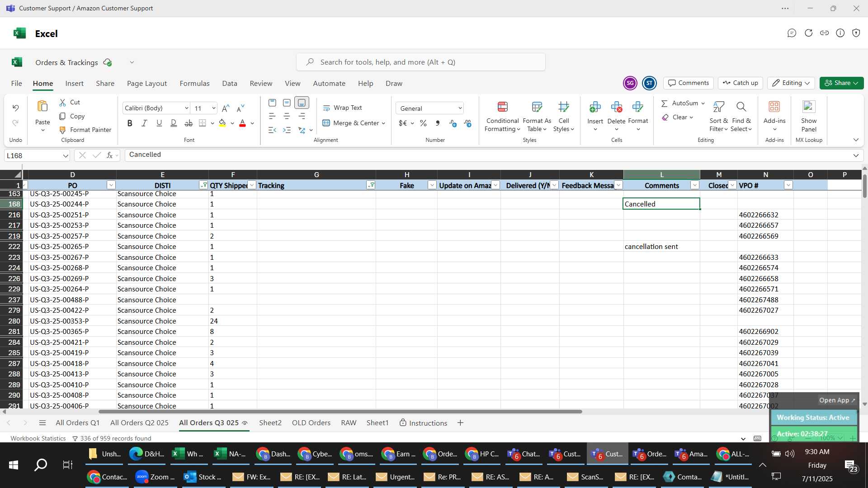Open the Formulas ribbon tab
The height and width of the screenshot is (488, 868).
coord(194,84)
